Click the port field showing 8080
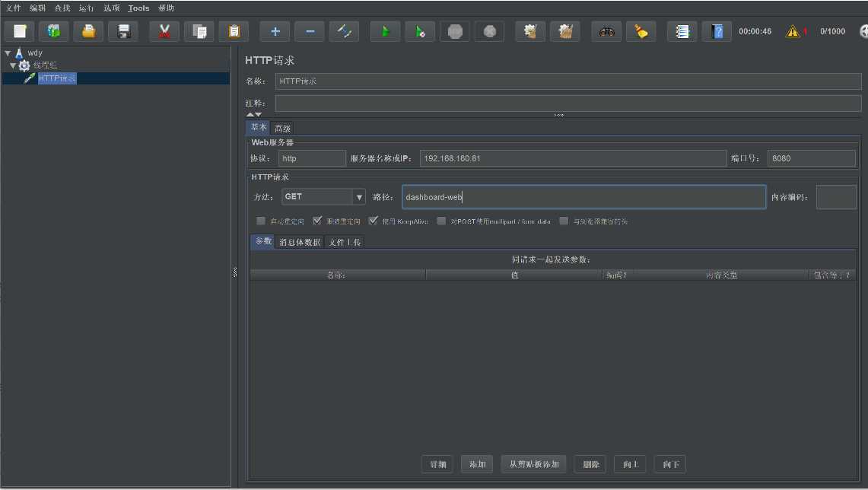This screenshot has height=490, width=868. point(812,158)
